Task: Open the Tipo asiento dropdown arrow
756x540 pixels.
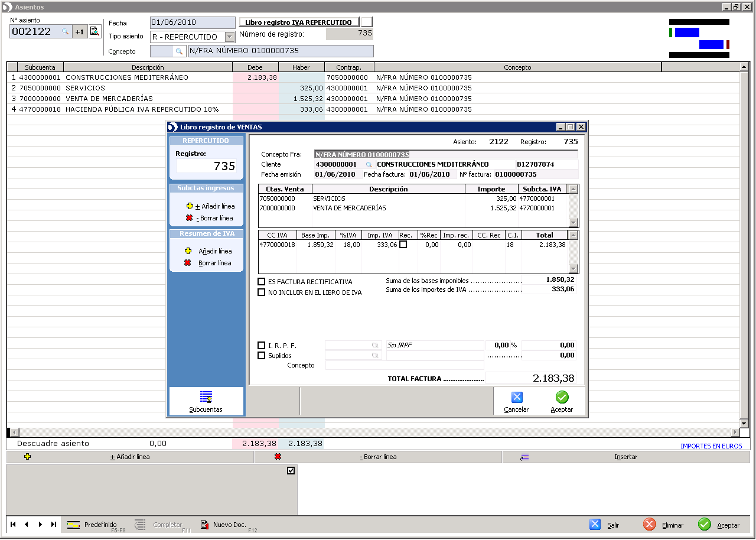Action: coord(230,37)
